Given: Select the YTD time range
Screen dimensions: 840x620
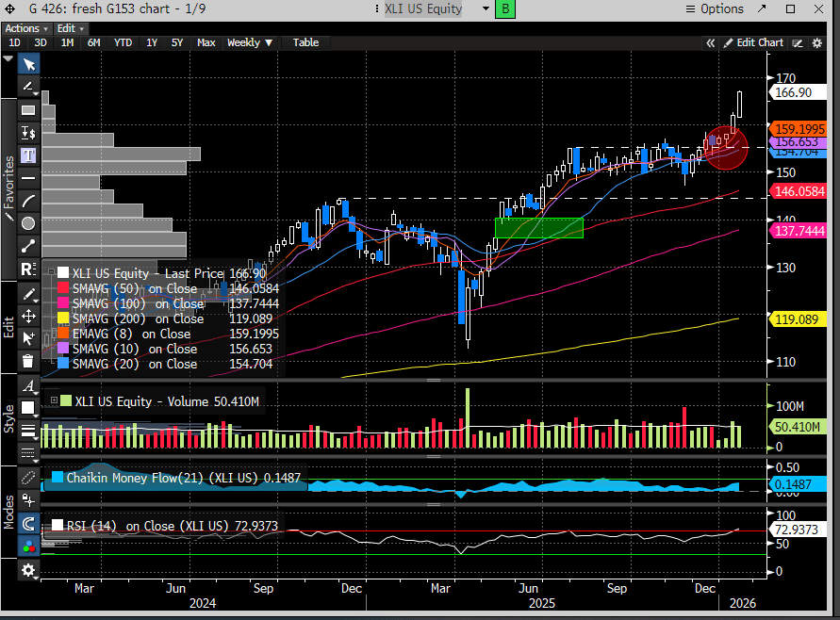Looking at the screenshot, I should [123, 42].
